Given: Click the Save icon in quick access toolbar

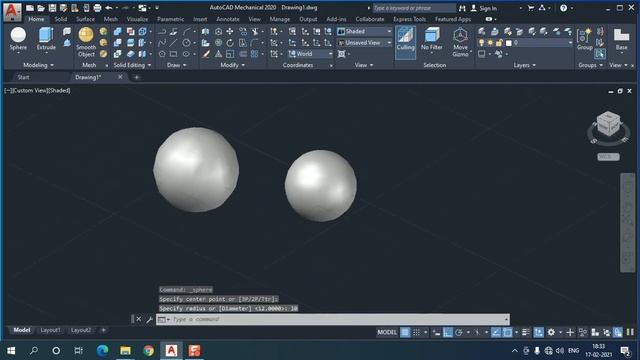Looking at the screenshot, I should 52,8.
